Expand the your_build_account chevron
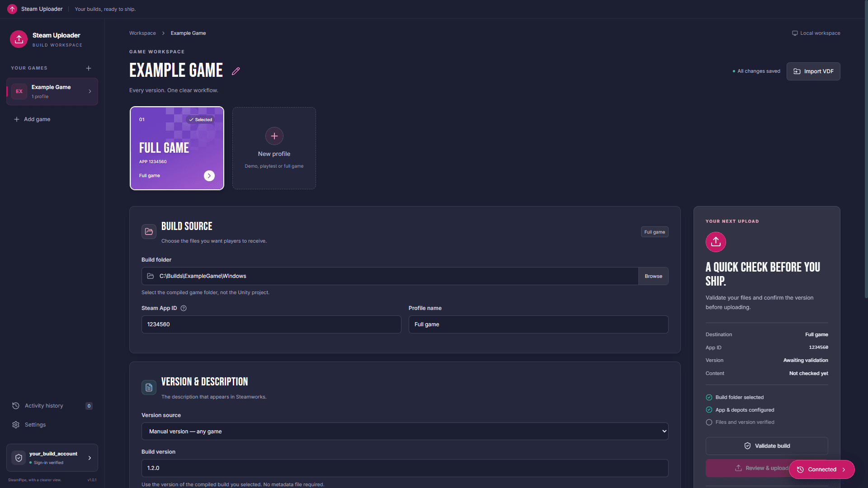The height and width of the screenshot is (488, 868). (90, 458)
